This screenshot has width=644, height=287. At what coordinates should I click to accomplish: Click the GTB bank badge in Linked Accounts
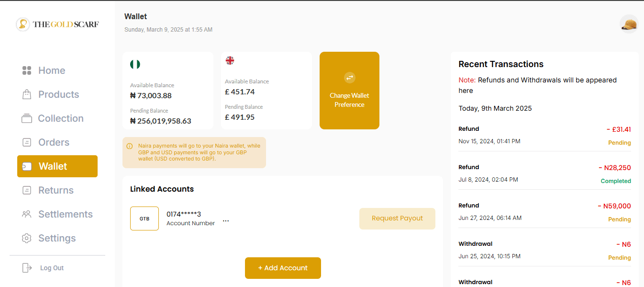click(144, 218)
